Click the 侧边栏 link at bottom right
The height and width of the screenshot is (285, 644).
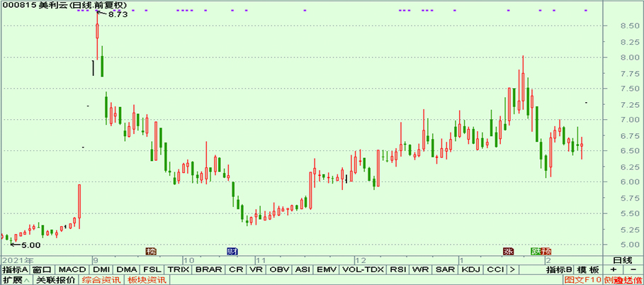pyautogui.click(x=622, y=280)
